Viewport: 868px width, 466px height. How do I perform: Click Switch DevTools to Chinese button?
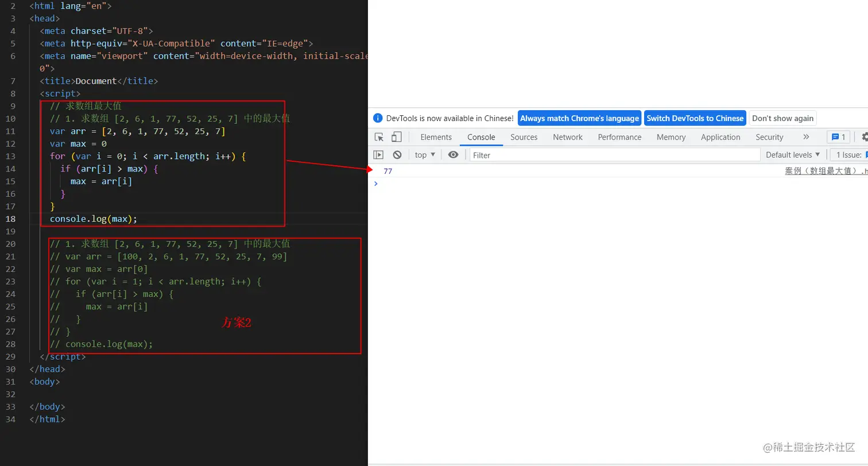point(695,118)
